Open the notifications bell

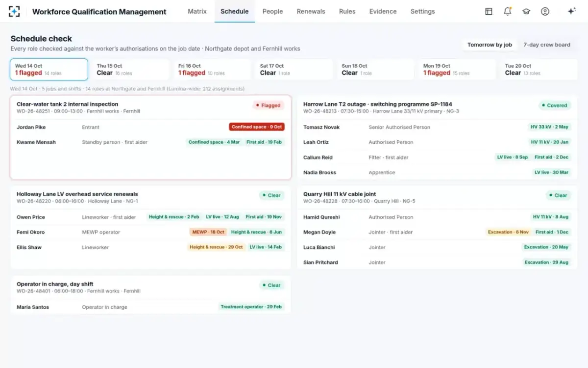(508, 11)
